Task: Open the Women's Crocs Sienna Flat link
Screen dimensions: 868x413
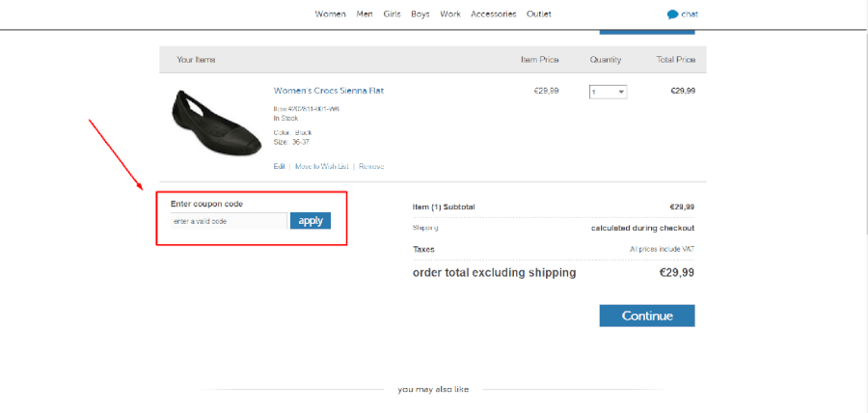Action: 329,91
